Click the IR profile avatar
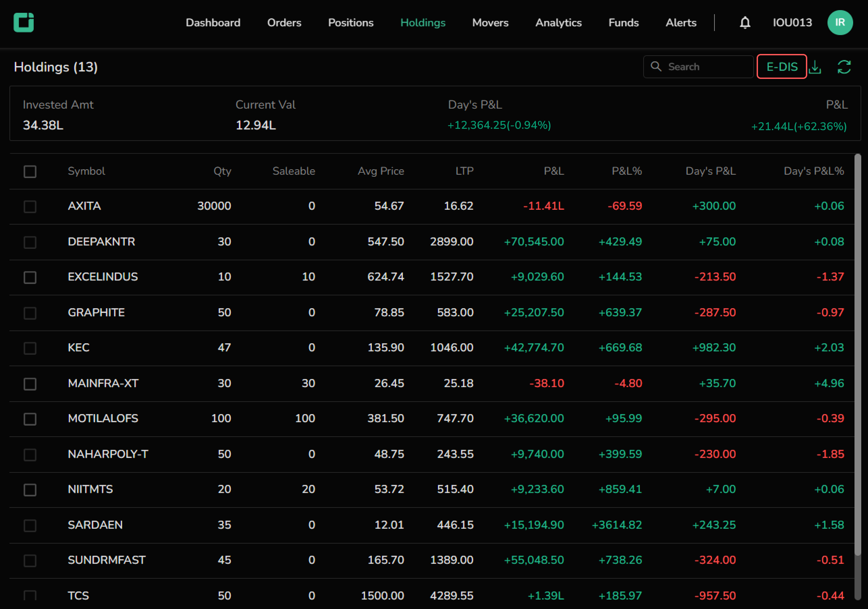The width and height of the screenshot is (868, 609). pos(840,23)
